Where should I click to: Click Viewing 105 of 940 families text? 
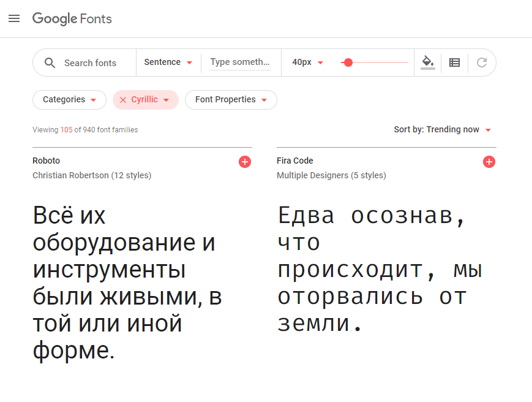[85, 130]
